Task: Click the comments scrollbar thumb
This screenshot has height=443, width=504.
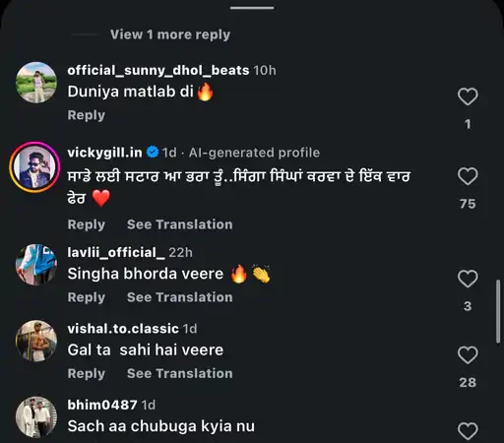Action: tap(498, 312)
